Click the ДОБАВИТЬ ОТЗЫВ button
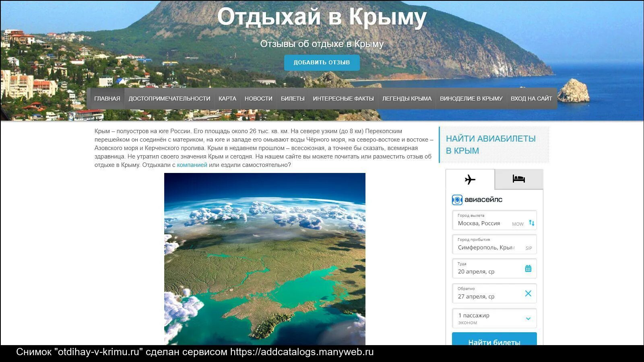Viewport: 644px width, 362px height. tap(322, 62)
